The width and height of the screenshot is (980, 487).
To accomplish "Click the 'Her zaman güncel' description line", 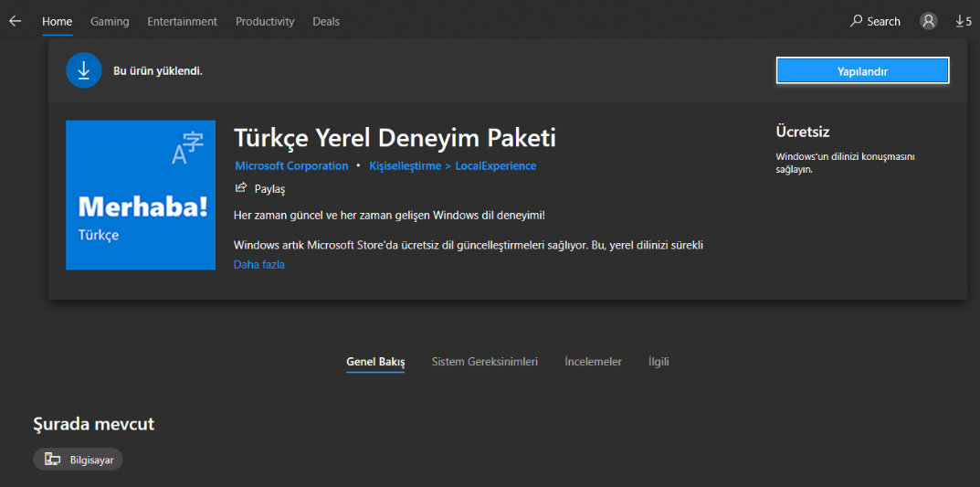I will (x=389, y=215).
